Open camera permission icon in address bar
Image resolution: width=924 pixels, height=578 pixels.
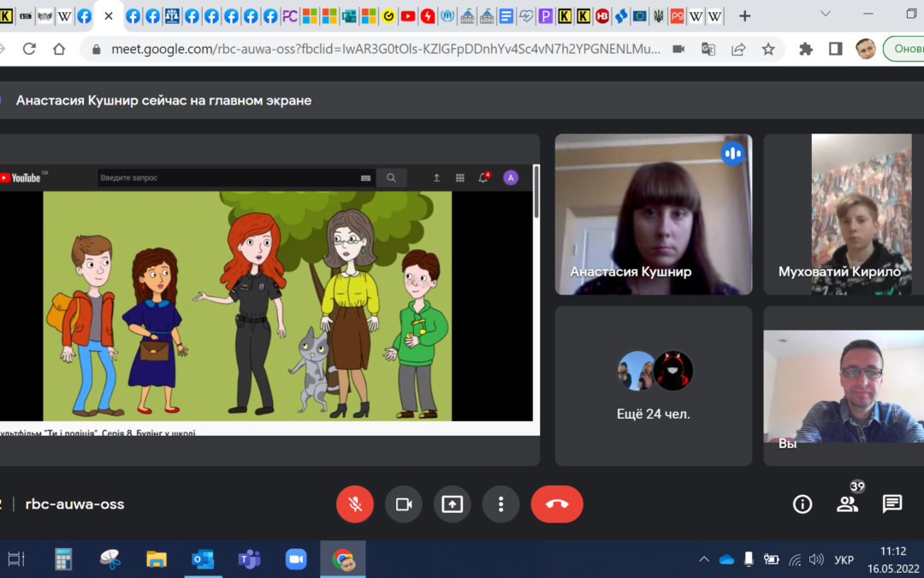[678, 50]
